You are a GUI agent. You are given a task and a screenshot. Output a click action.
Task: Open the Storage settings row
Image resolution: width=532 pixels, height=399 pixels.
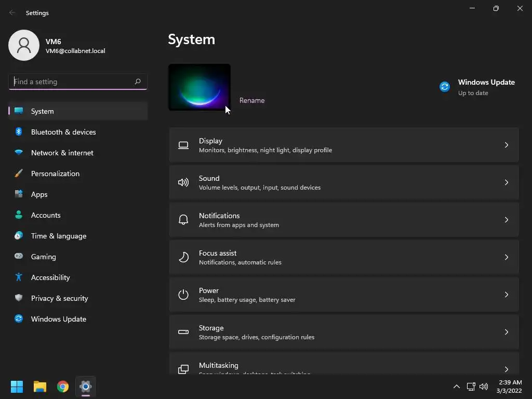click(x=343, y=332)
